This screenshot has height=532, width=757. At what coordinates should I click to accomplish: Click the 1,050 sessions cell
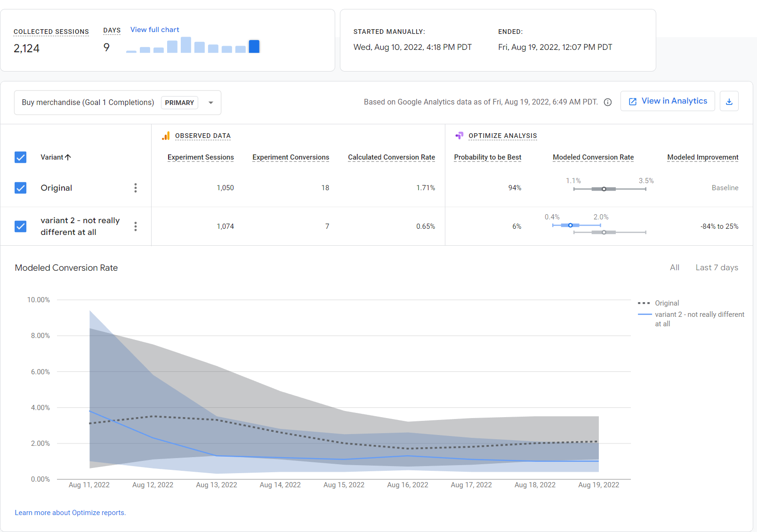pos(225,188)
